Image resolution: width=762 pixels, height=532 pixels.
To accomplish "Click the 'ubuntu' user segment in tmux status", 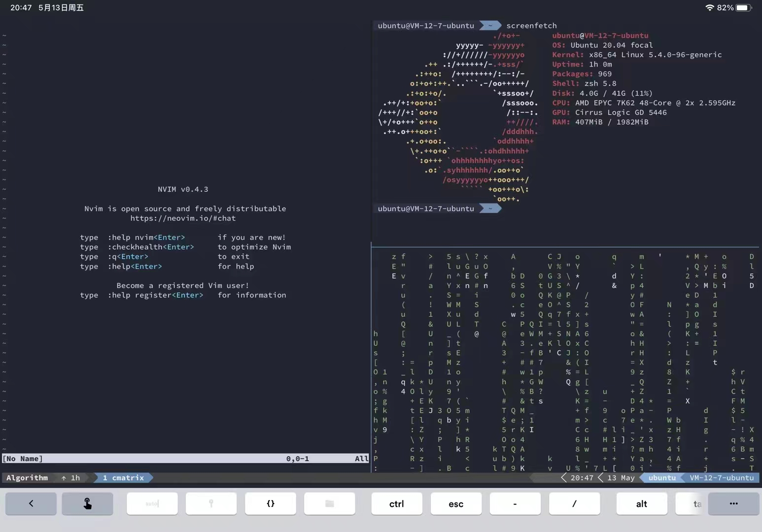I will [662, 478].
